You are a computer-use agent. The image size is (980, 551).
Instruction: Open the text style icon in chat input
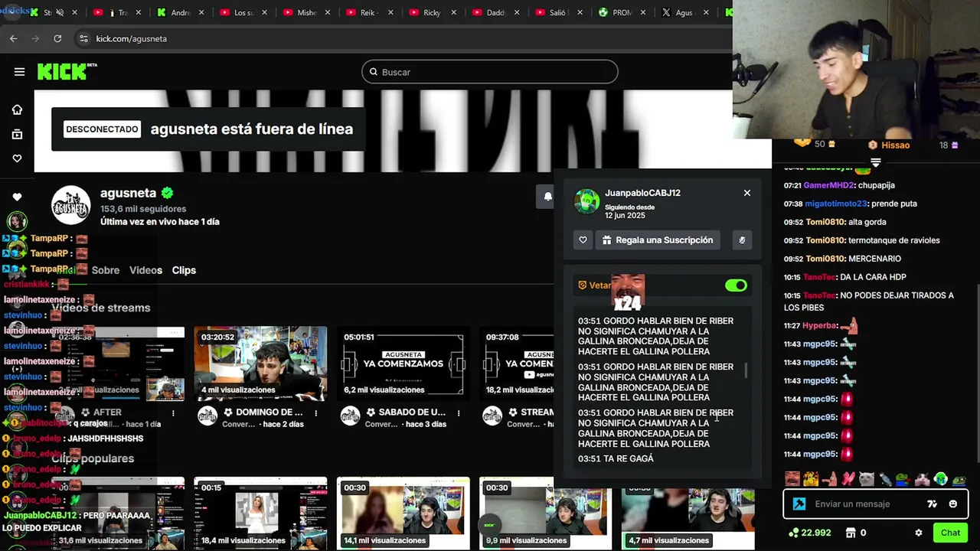pyautogui.click(x=932, y=504)
